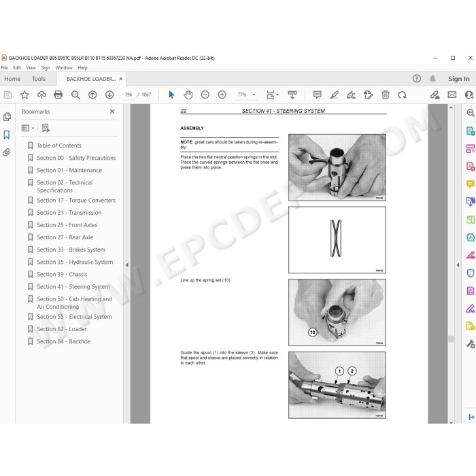Print the document

click(x=58, y=95)
